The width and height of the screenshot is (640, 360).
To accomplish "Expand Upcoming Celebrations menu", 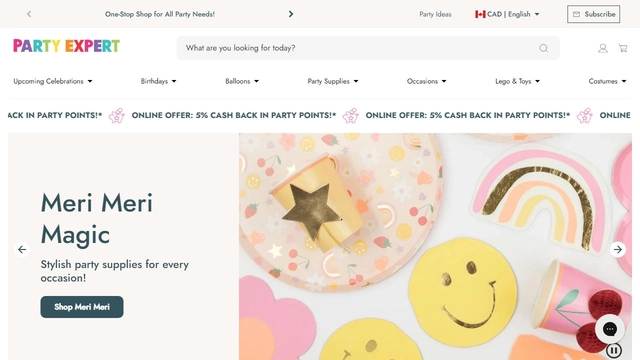I will coord(53,81).
